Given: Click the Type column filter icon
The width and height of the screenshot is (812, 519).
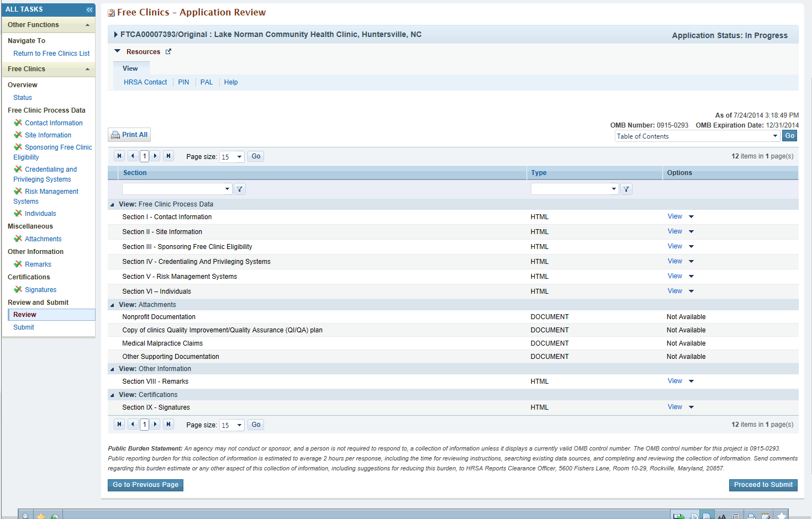Looking at the screenshot, I should [626, 189].
